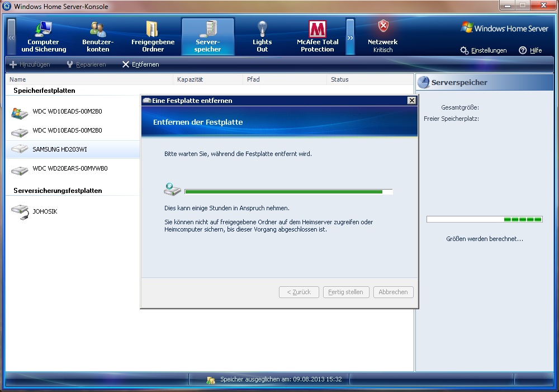The width and height of the screenshot is (559, 392).
Task: Sort by the Status column header
Action: [x=370, y=79]
